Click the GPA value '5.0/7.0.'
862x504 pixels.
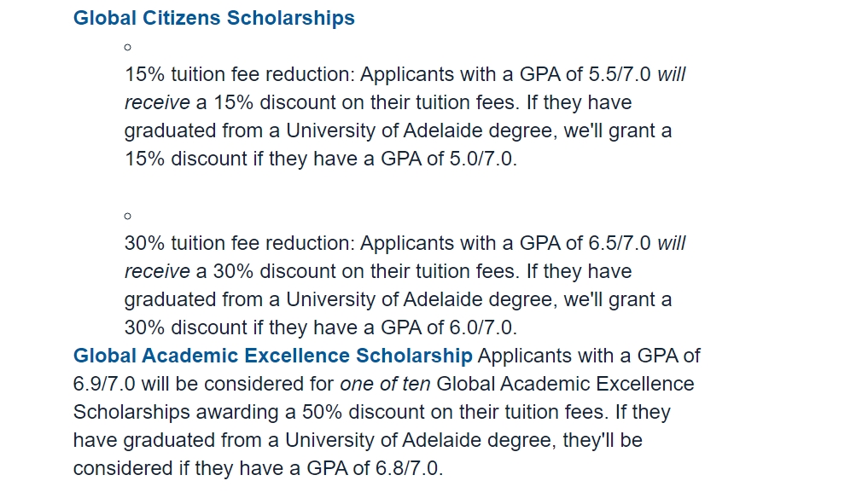point(483,159)
